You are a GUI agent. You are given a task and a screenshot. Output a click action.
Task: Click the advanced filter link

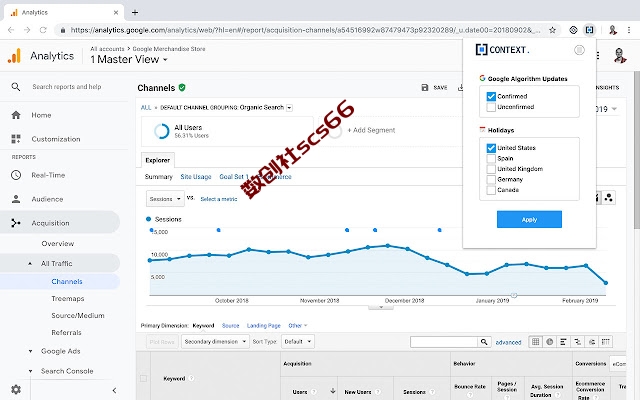508,342
